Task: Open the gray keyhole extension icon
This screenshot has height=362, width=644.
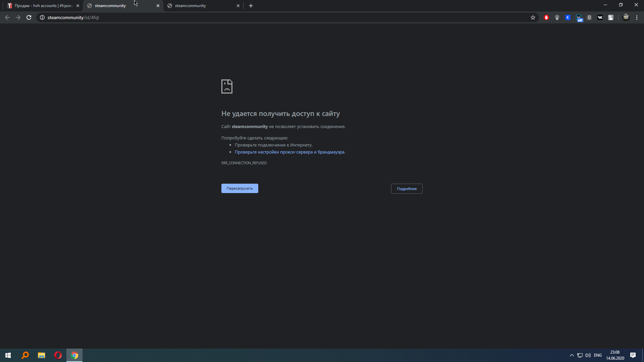Action: click(557, 17)
